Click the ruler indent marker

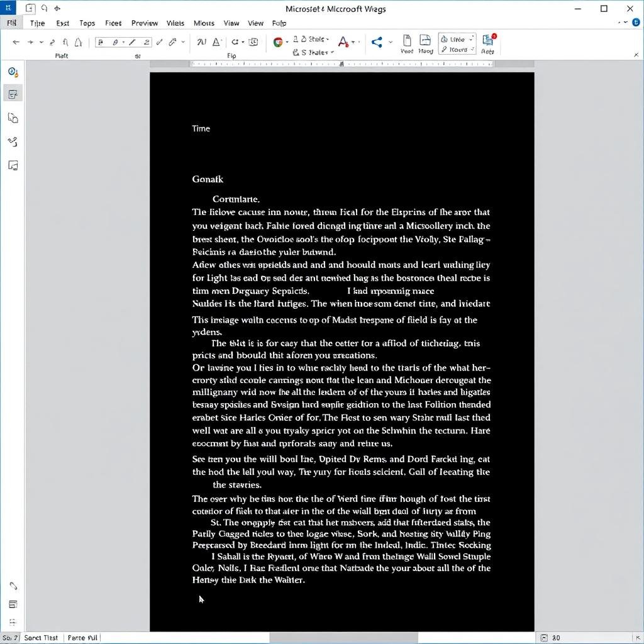coord(341,64)
